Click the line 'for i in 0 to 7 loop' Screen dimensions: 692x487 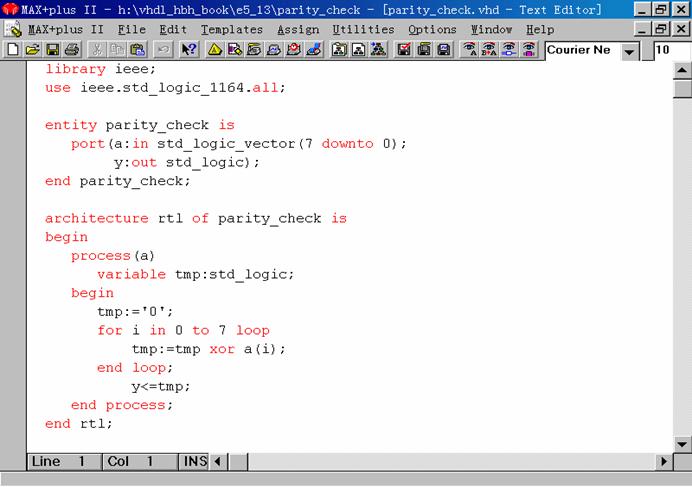(x=183, y=331)
